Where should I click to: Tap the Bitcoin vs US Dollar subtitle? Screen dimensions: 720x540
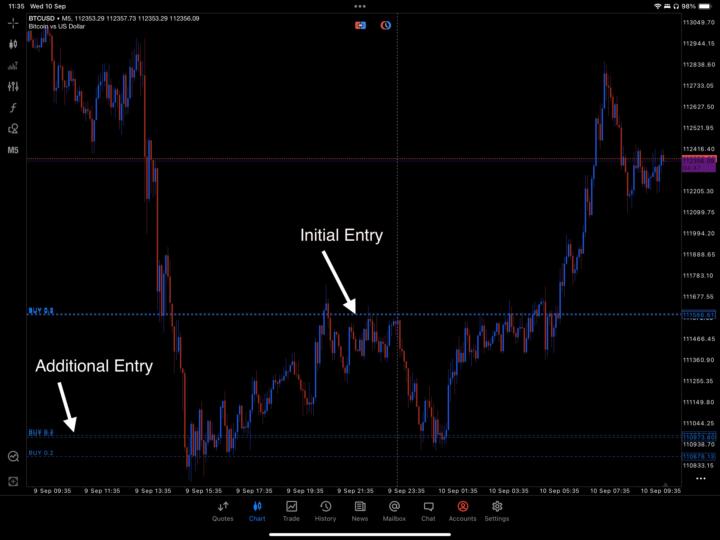click(x=56, y=27)
